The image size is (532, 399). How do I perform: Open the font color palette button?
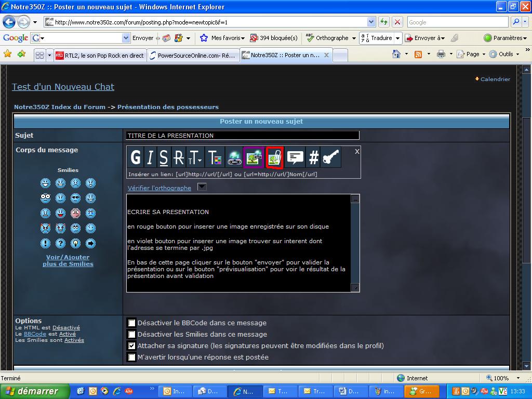pos(214,157)
